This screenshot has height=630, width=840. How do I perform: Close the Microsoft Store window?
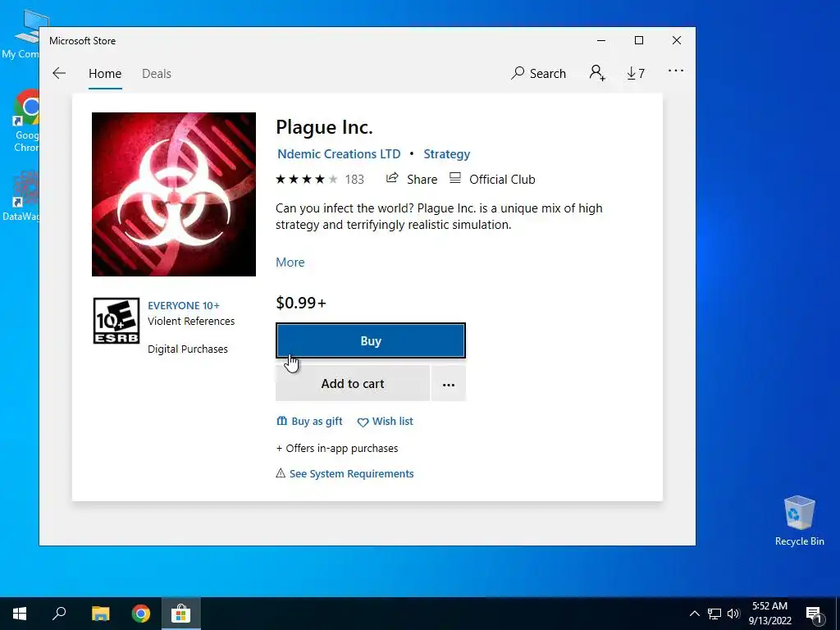coord(677,41)
